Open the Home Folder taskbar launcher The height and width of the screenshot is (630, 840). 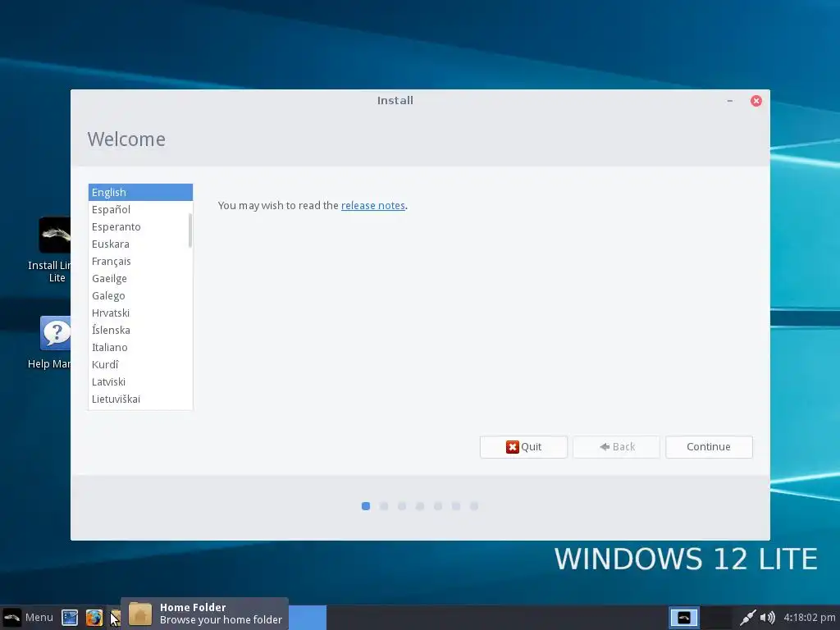(x=115, y=618)
